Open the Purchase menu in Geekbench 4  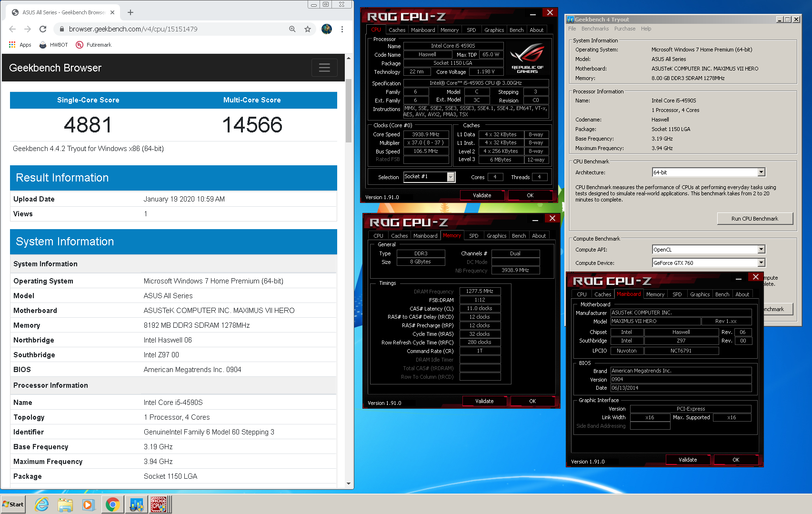625,29
